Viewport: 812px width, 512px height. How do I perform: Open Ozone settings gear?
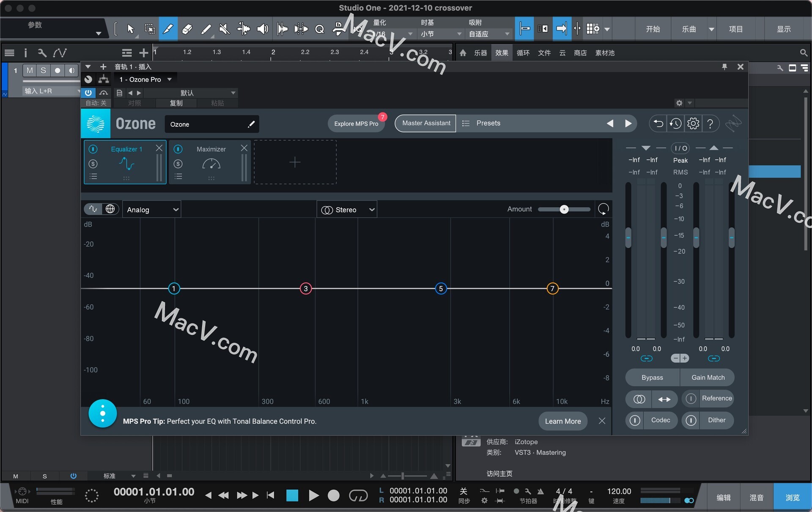pyautogui.click(x=693, y=123)
